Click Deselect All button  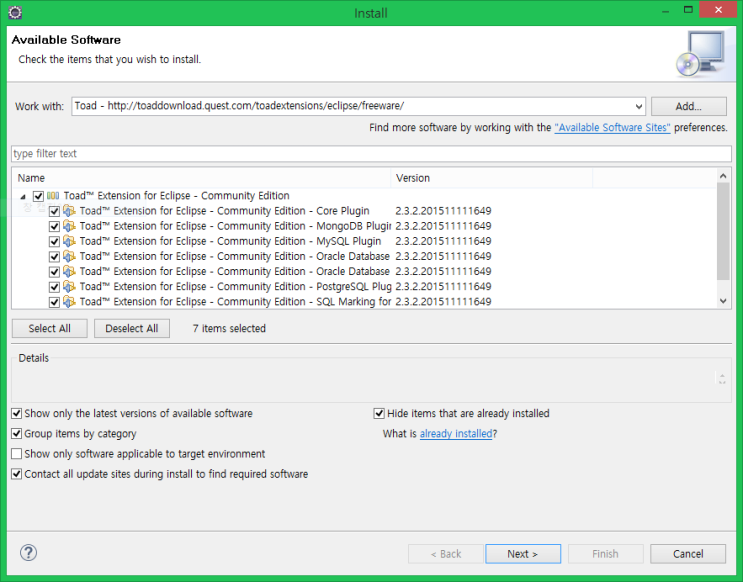[x=132, y=328]
